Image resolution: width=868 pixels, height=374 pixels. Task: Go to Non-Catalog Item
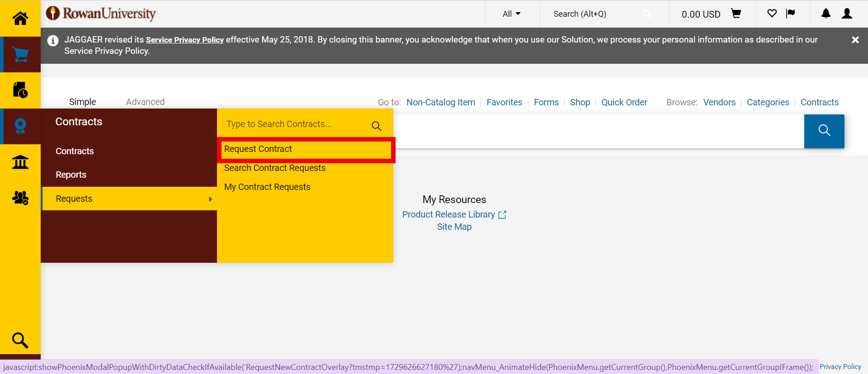[441, 102]
